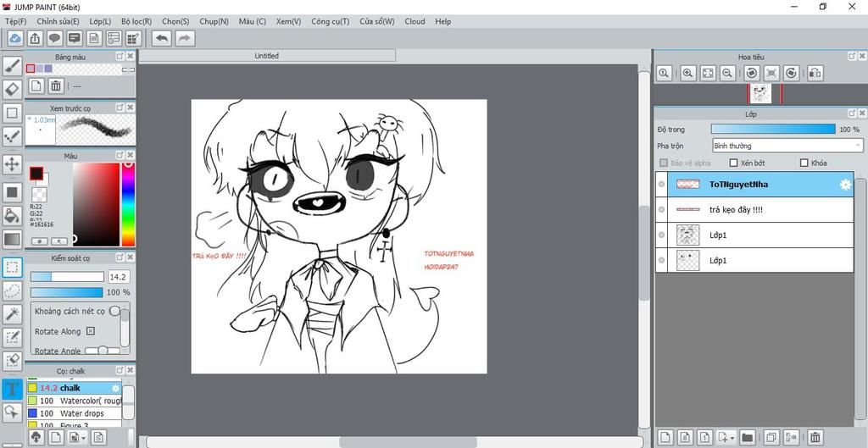
Task: Select the Gradient tool
Action: point(12,240)
